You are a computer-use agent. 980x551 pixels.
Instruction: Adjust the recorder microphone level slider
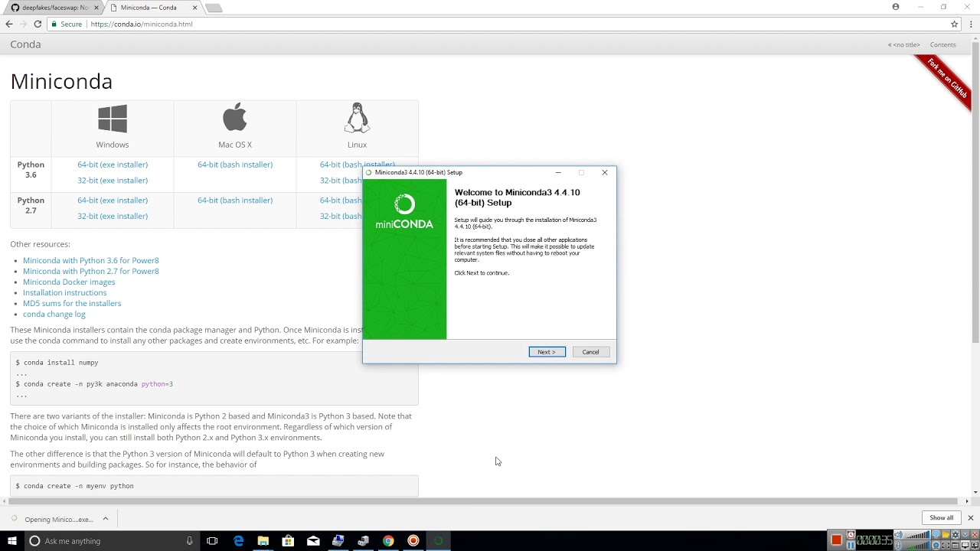point(918,546)
